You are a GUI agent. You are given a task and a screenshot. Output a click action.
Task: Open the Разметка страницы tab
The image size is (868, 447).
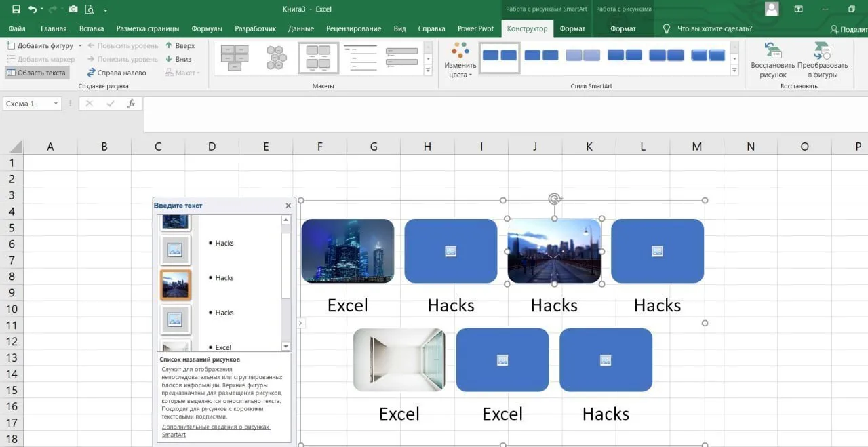tap(148, 29)
